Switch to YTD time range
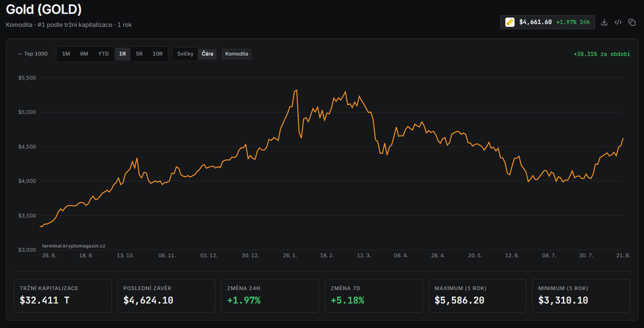Screen dimensions: 644x328 click(104, 54)
